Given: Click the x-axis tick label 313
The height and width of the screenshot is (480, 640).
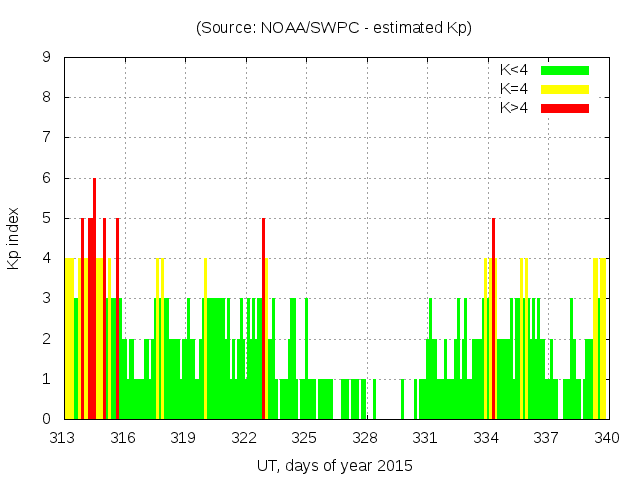Looking at the screenshot, I should (63, 438).
